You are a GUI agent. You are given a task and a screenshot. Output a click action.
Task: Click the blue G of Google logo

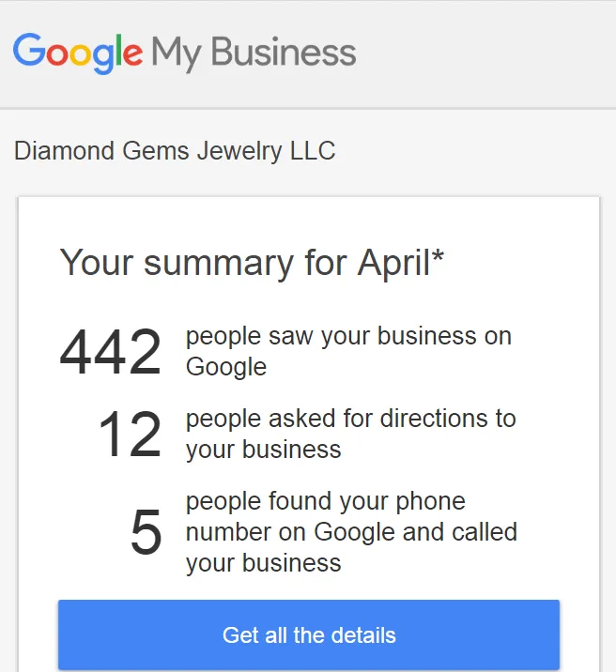(x=29, y=50)
